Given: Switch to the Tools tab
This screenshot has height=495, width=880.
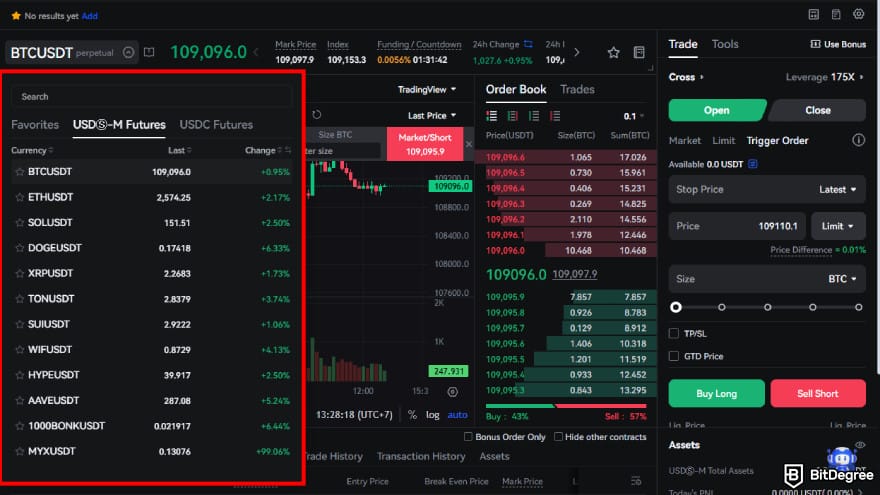Looking at the screenshot, I should coord(725,44).
